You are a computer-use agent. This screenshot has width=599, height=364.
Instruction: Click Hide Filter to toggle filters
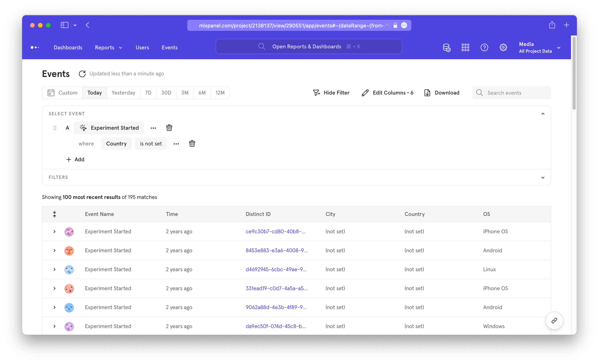click(331, 93)
